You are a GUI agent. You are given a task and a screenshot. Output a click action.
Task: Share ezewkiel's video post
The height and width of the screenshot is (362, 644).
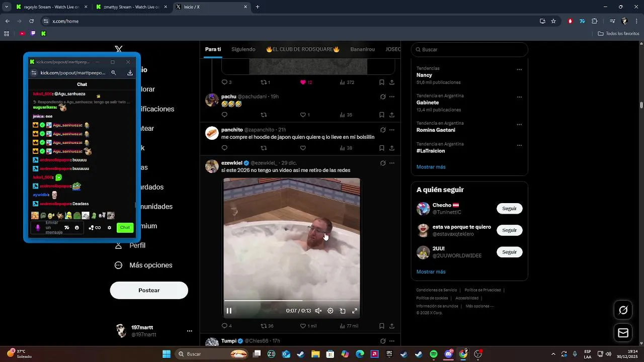tap(392, 326)
